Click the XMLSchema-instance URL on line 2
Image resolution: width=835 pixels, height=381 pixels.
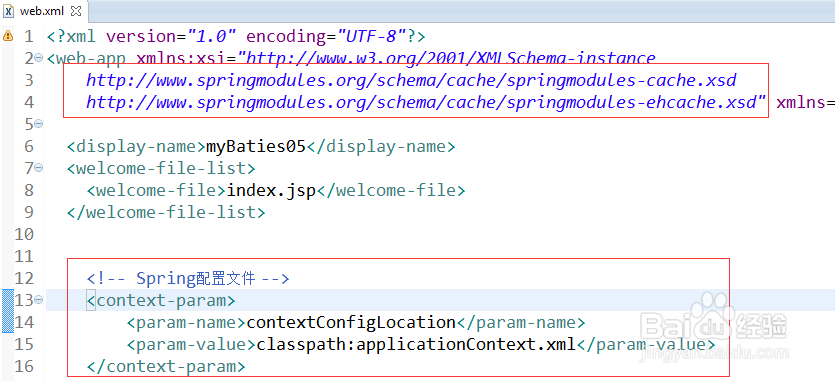tap(450, 58)
